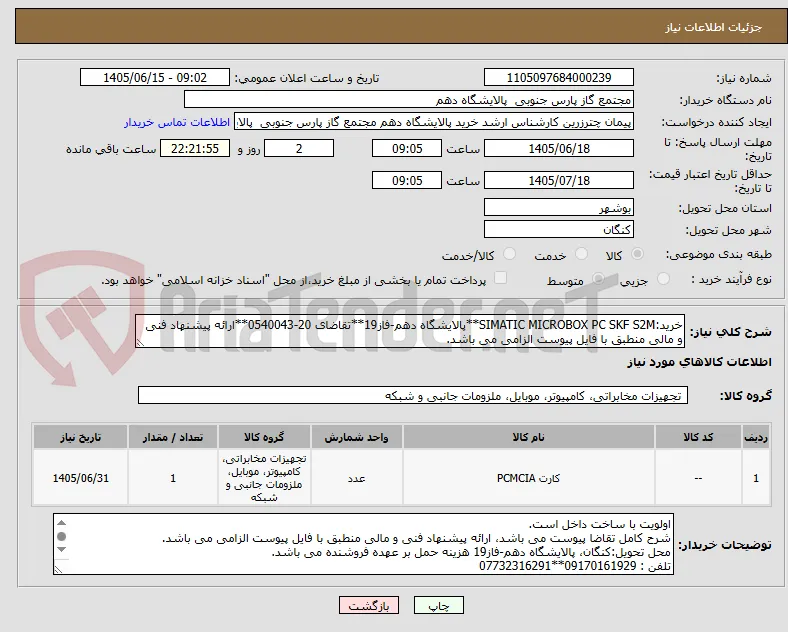
Task: Click the چاپ (print) button
Action: point(439,605)
